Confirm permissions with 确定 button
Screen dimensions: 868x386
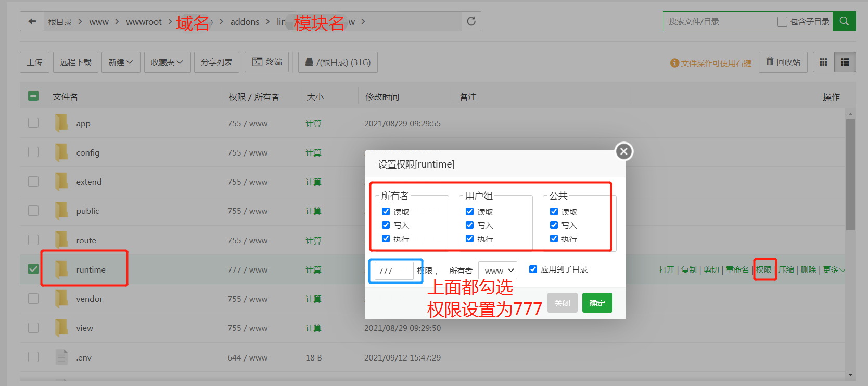[597, 303]
